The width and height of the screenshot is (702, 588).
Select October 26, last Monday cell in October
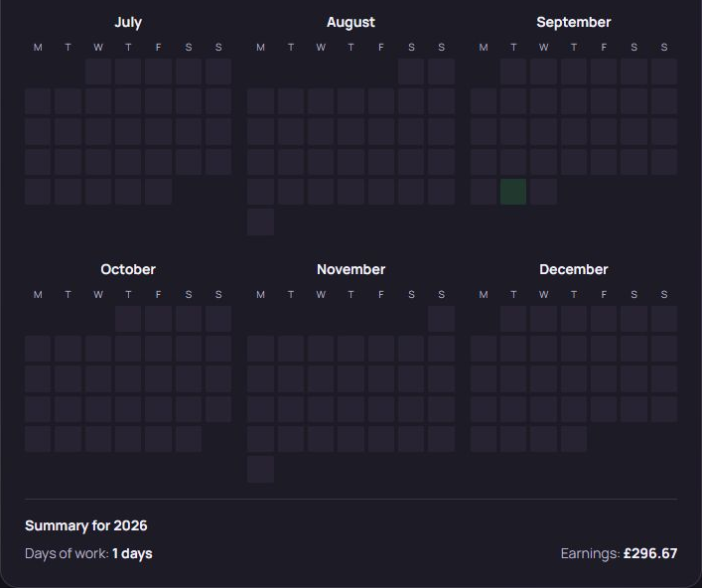point(38,439)
